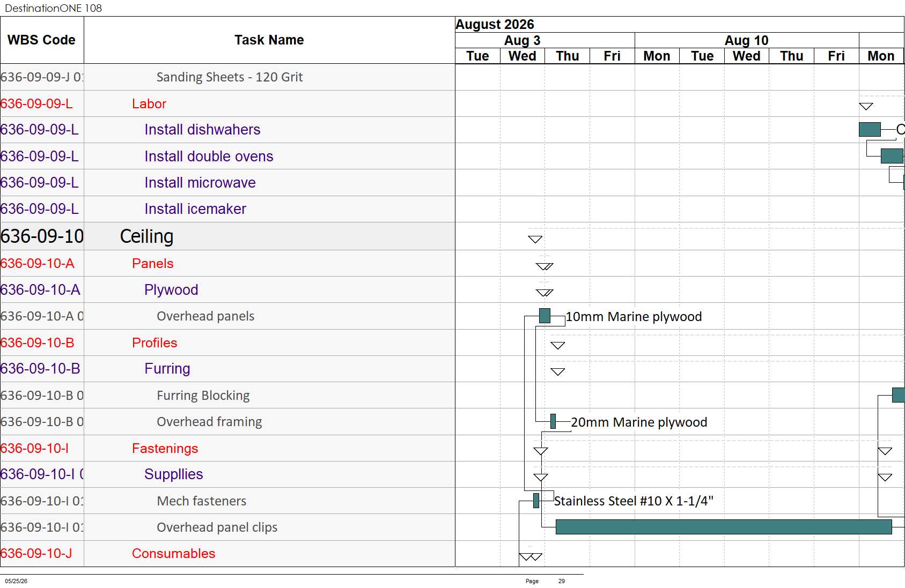
Task: Click the Tue label under Aug 10
Action: click(x=702, y=56)
